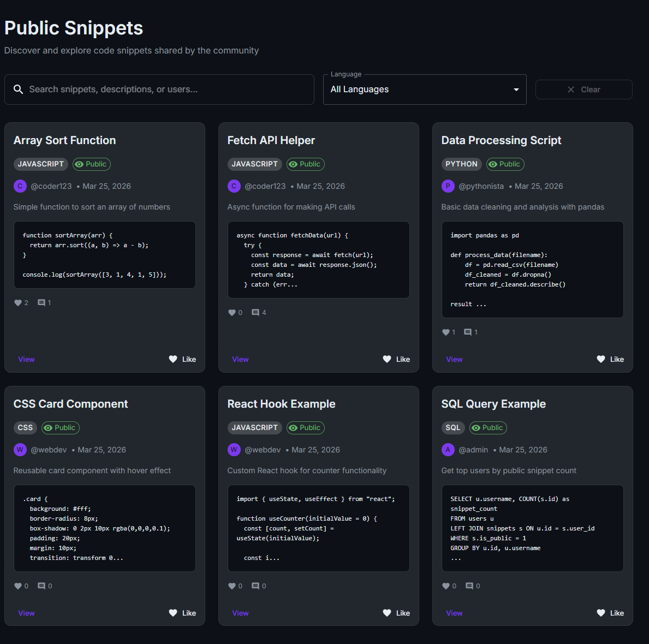Viewport: 649px width, 644px height.
Task: Click comment icon on Array Sort Function
Action: point(41,303)
